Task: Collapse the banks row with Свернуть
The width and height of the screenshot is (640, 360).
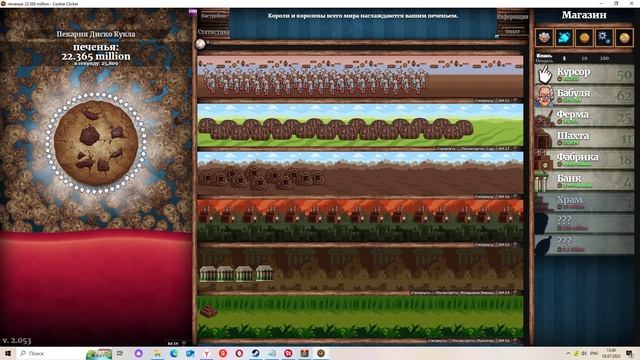Action: click(x=420, y=293)
